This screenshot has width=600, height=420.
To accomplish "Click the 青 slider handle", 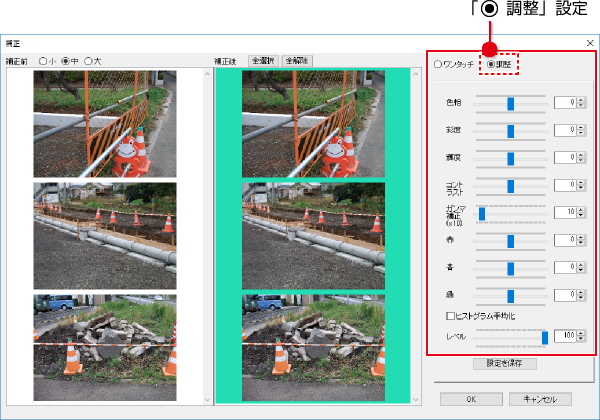I will [510, 269].
